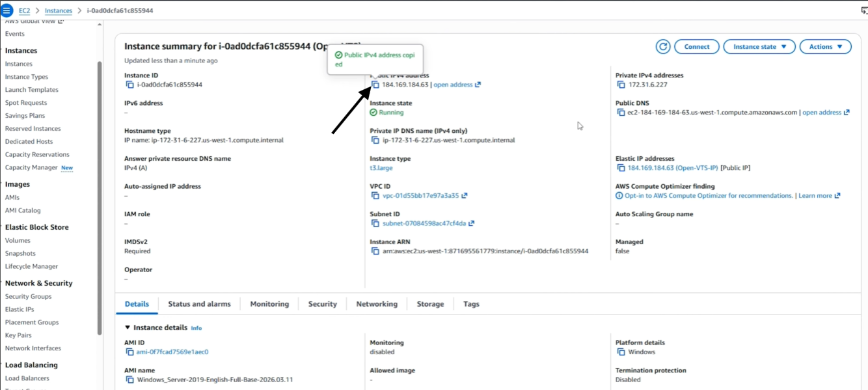The image size is (868, 390).
Task: Click Info link beside Instance details
Action: [x=196, y=328]
